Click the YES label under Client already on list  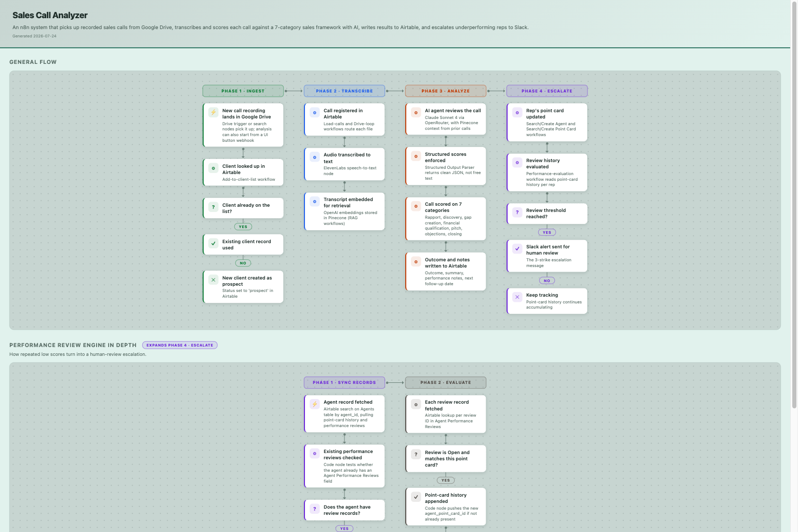(x=243, y=227)
